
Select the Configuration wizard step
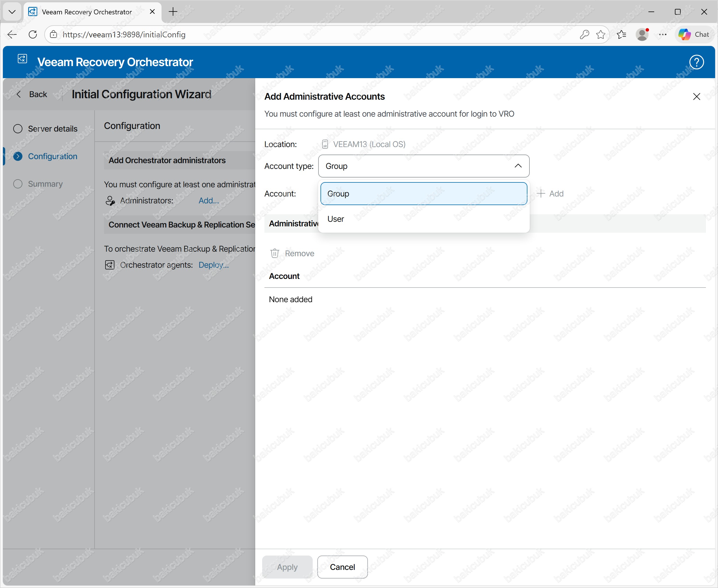coord(53,156)
